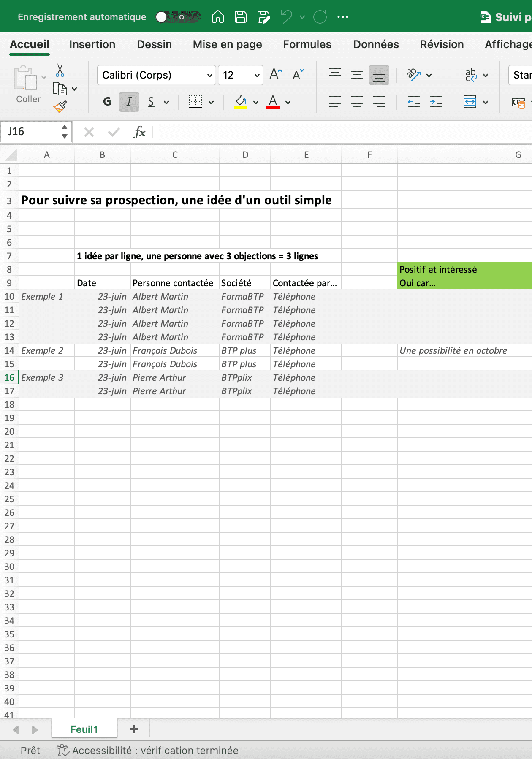Image resolution: width=532 pixels, height=759 pixels.
Task: Select the Feuil1 sheet tab
Action: coord(84,729)
